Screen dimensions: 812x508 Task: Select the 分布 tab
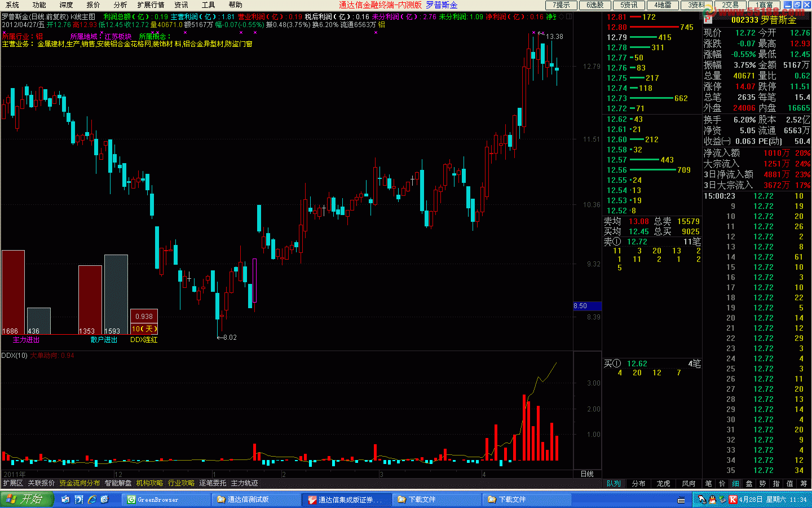[638, 484]
